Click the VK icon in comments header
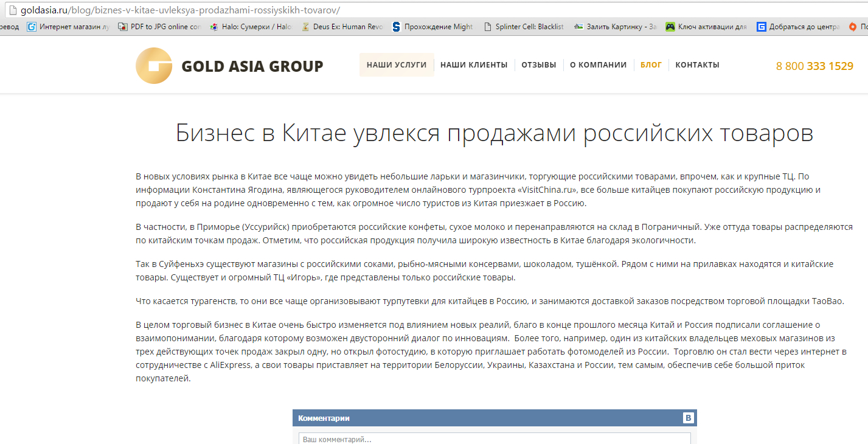Image resolution: width=868 pixels, height=444 pixels. (x=688, y=418)
